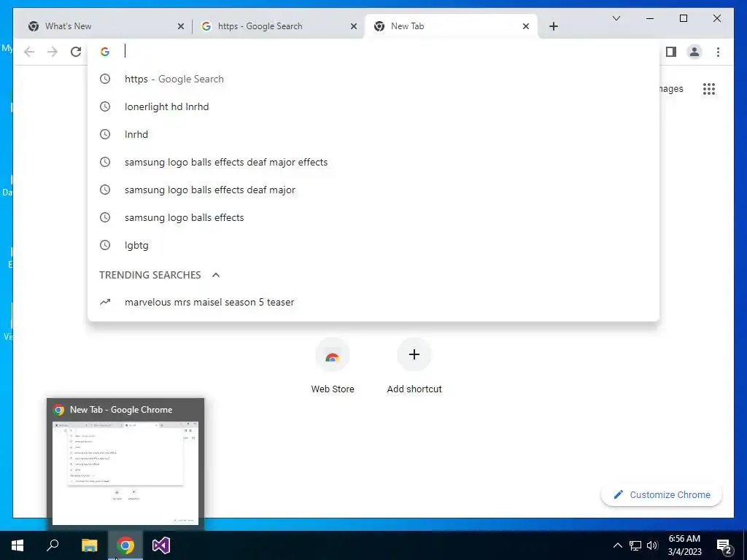Image resolution: width=747 pixels, height=560 pixels.
Task: Open the Images link
Action: coord(671,88)
